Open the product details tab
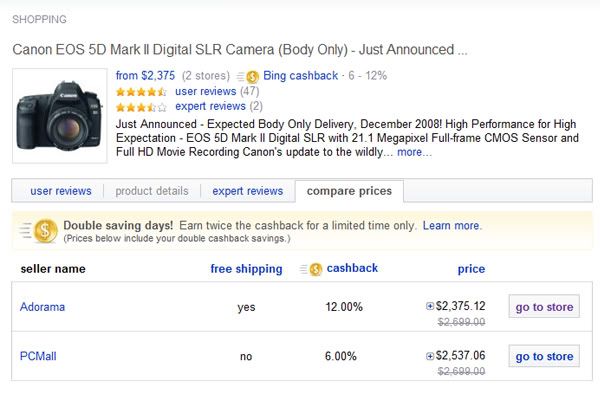This screenshot has width=600, height=400. coord(152,191)
